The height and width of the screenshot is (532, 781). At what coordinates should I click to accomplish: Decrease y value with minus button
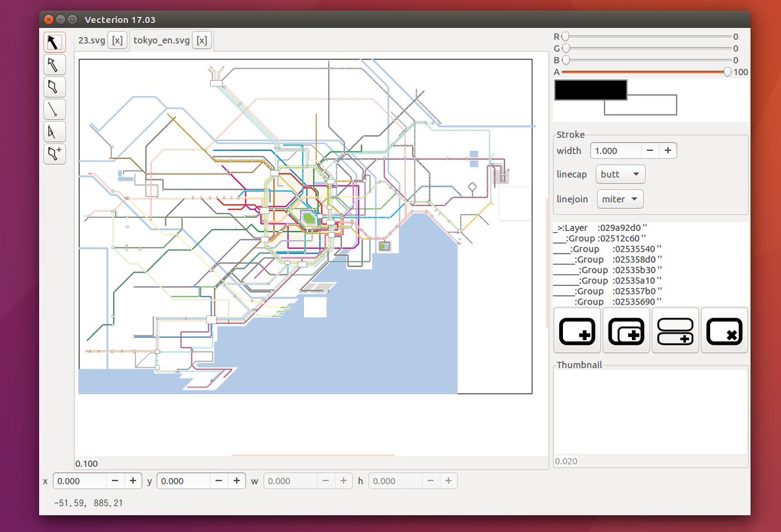pyautogui.click(x=219, y=481)
